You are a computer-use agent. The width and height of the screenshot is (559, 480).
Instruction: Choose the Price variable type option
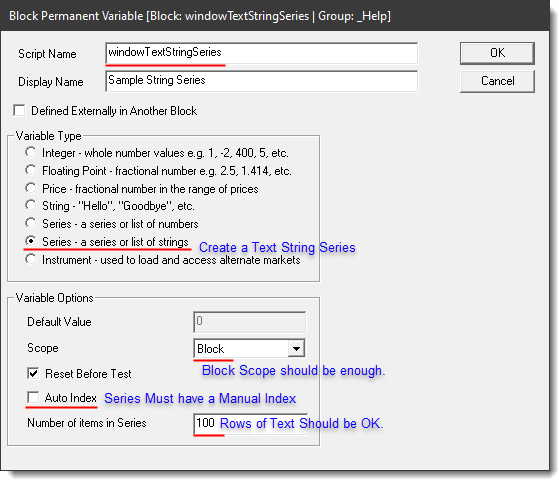click(31, 188)
